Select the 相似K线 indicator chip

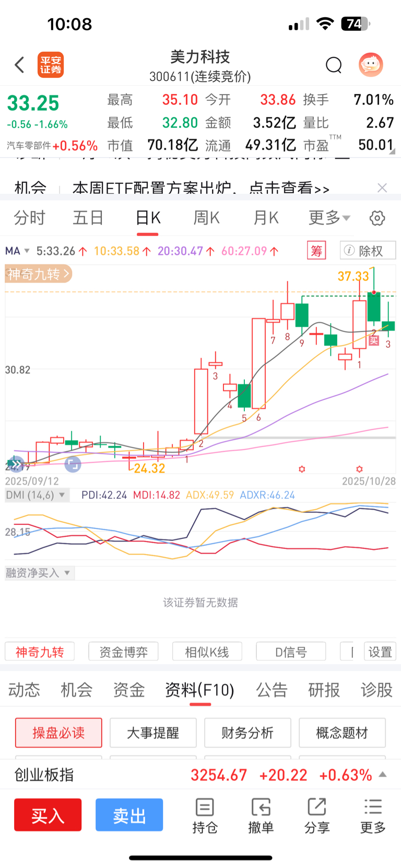click(207, 652)
